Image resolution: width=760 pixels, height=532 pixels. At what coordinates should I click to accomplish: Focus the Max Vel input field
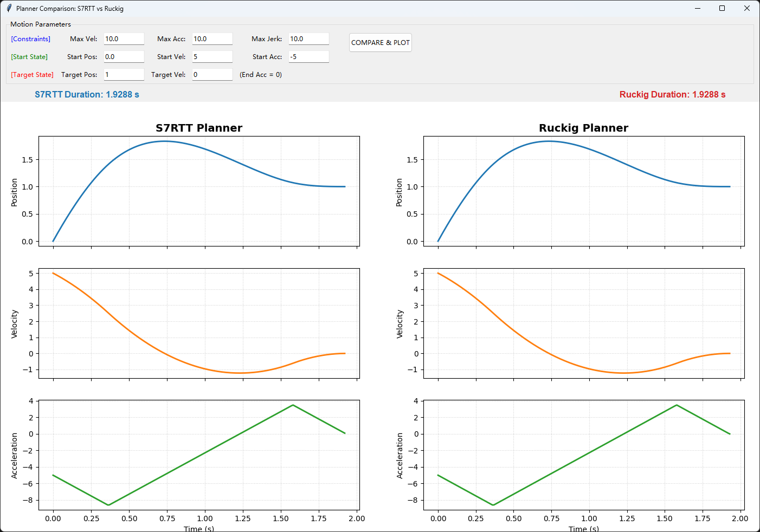click(124, 39)
